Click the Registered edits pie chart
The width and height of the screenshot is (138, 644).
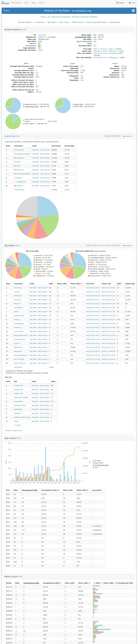point(13,105)
